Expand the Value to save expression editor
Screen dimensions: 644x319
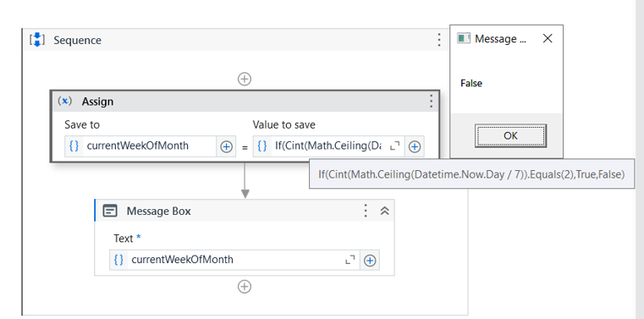pyautogui.click(x=394, y=146)
